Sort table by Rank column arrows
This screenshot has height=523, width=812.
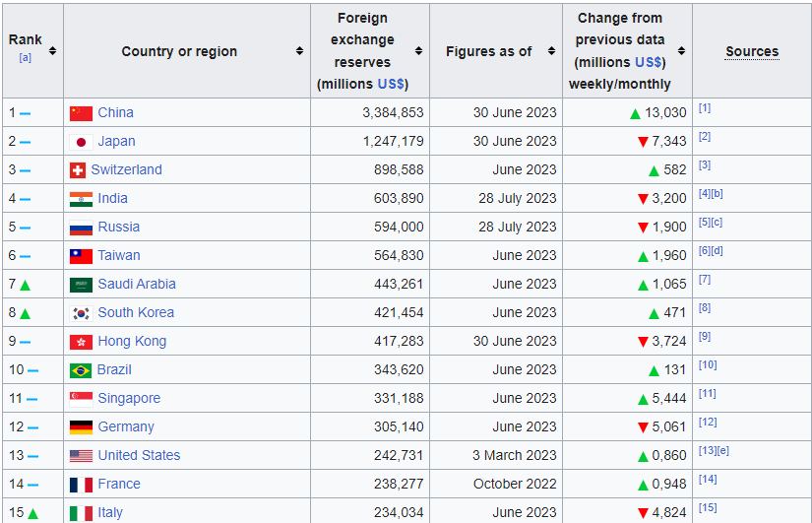(52, 51)
